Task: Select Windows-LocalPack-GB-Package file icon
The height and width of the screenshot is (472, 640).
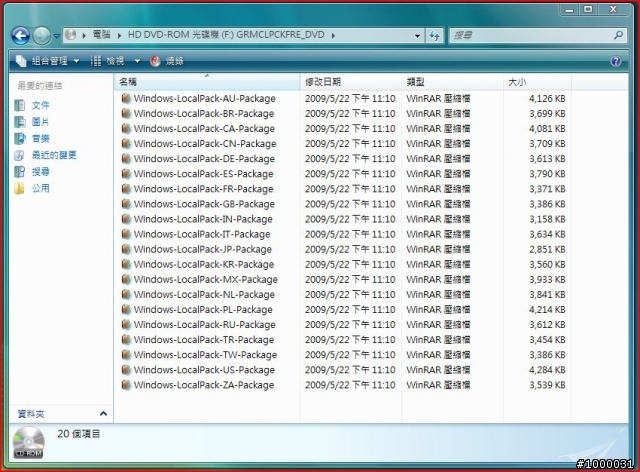Action: [x=126, y=204]
